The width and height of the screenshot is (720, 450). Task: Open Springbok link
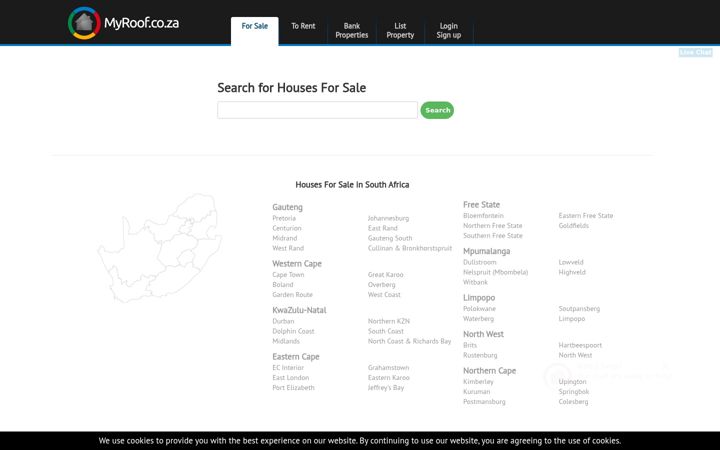pyautogui.click(x=574, y=392)
